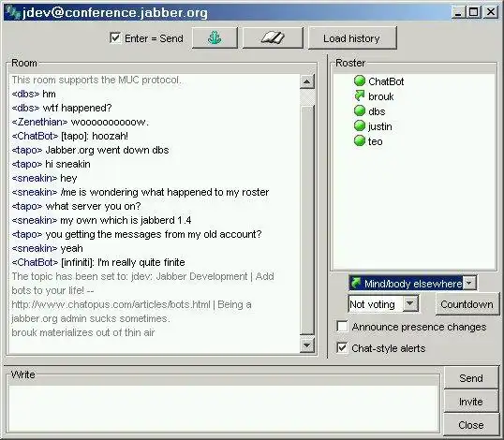
Task: Click the line "<Zenethian> wooooooooow."
Action: pos(80,122)
